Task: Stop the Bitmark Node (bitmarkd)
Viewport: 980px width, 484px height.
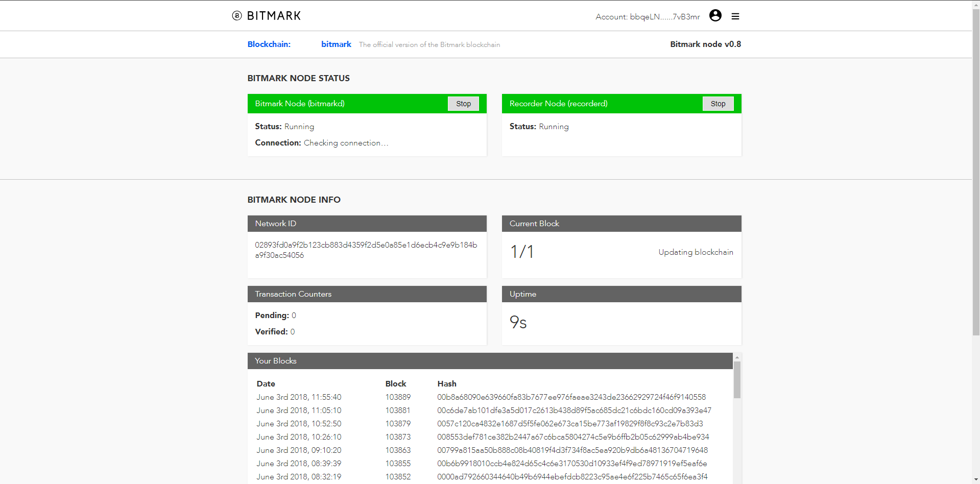Action: (x=463, y=104)
